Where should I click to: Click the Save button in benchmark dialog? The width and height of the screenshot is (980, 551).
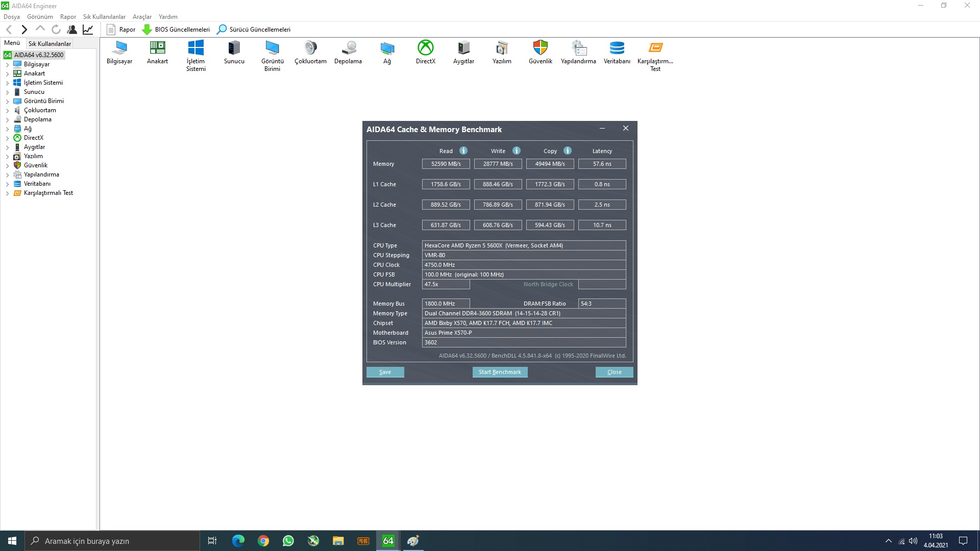pos(385,372)
